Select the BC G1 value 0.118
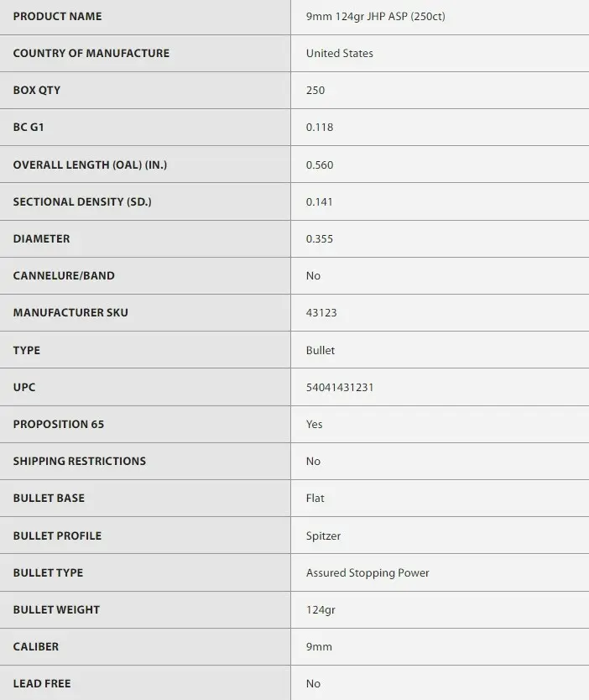589x700 pixels. pyautogui.click(x=320, y=127)
